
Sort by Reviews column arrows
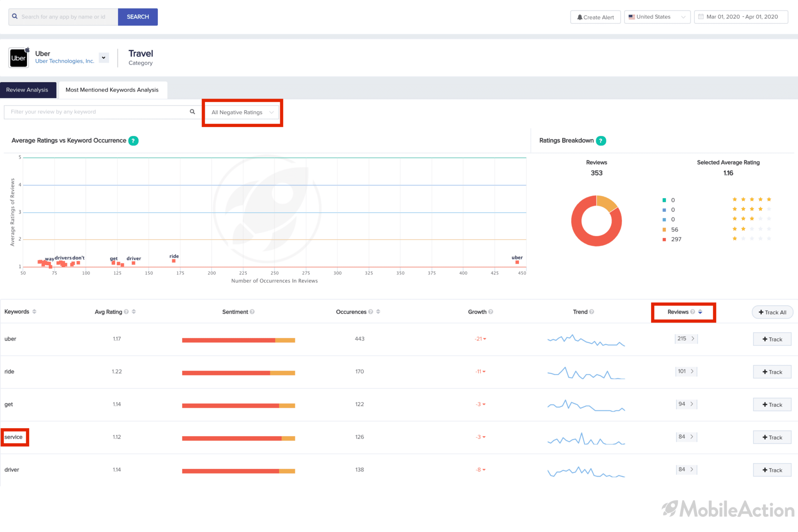[700, 311]
